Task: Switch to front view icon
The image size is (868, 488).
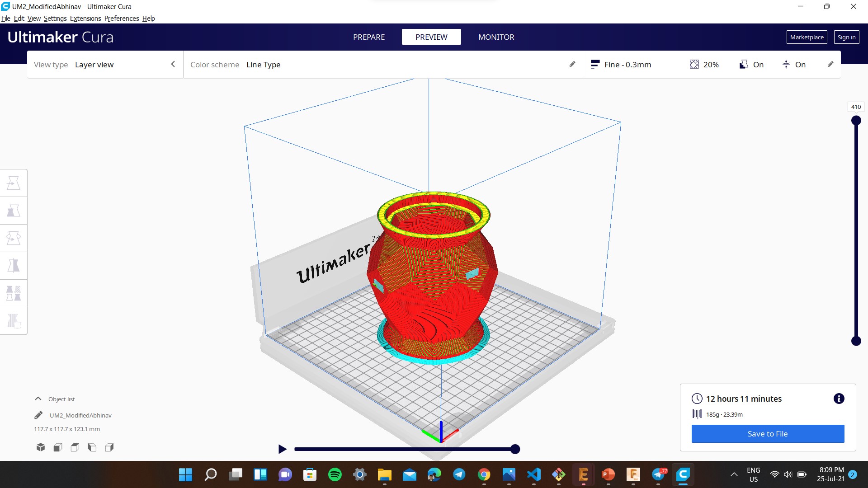Action: pyautogui.click(x=58, y=447)
